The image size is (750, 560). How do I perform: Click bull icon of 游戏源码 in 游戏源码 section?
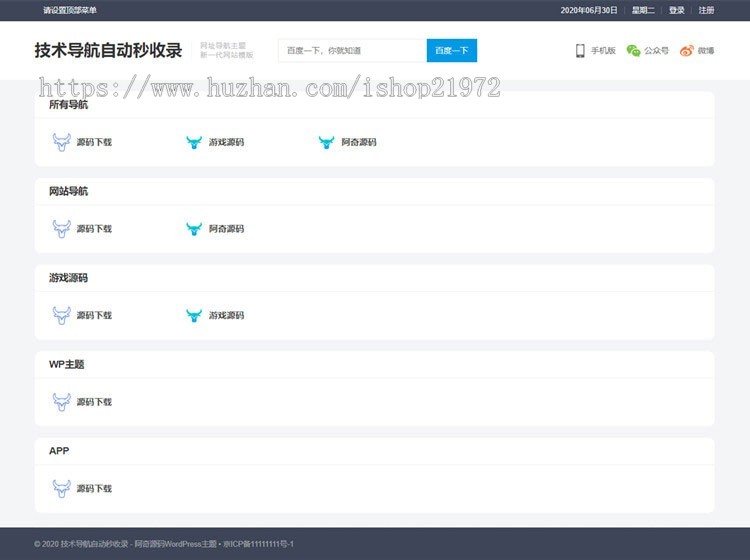click(194, 315)
